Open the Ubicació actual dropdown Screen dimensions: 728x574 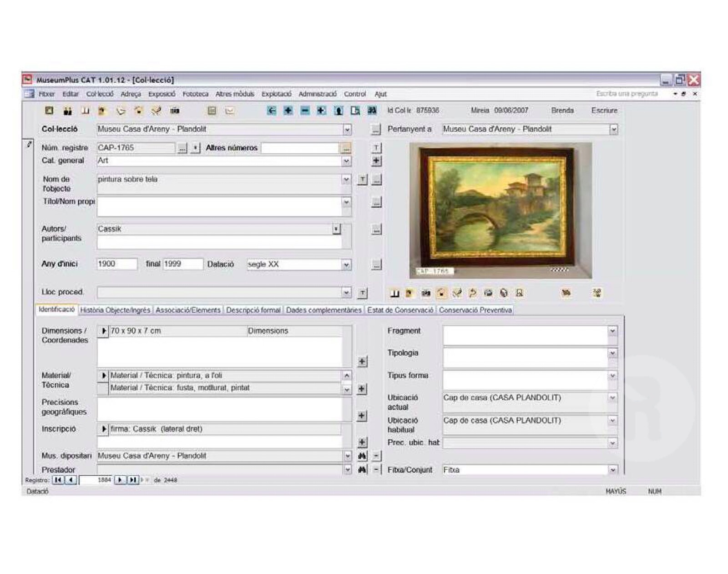[612, 398]
